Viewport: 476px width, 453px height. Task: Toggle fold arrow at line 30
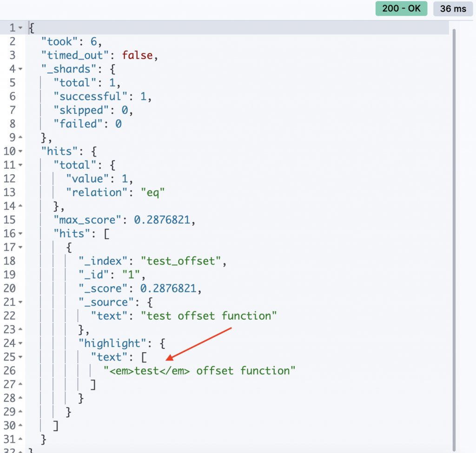tap(20, 426)
